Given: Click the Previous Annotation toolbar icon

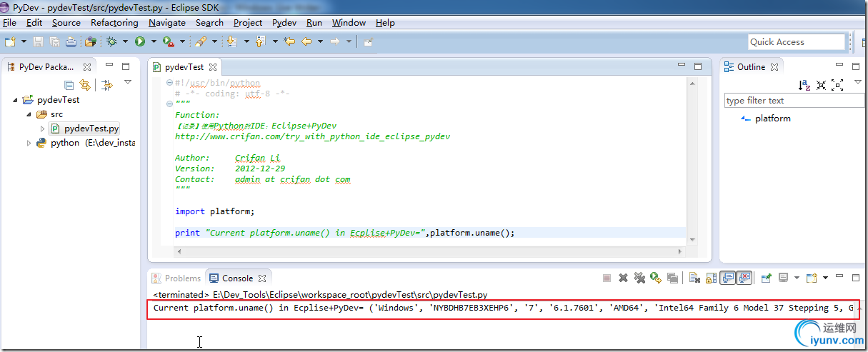Looking at the screenshot, I should pos(259,41).
